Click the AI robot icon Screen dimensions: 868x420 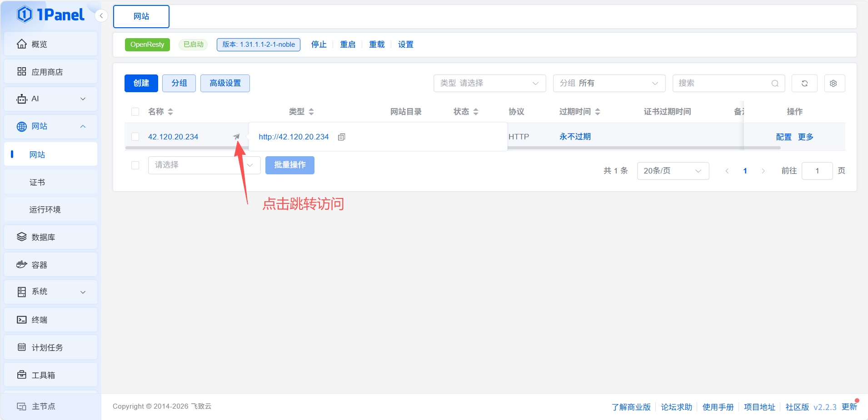pos(21,99)
